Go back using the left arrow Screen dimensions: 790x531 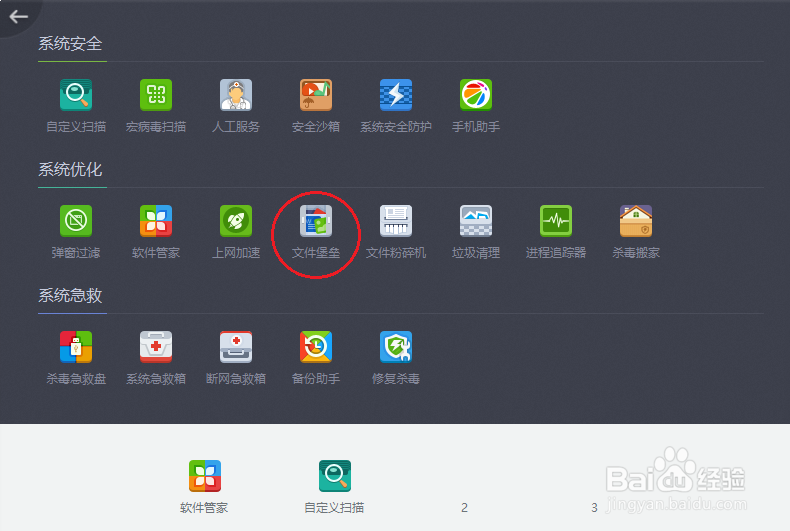click(18, 17)
